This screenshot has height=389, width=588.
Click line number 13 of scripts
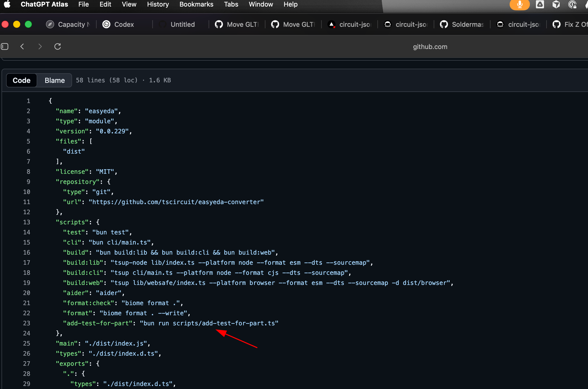point(27,222)
